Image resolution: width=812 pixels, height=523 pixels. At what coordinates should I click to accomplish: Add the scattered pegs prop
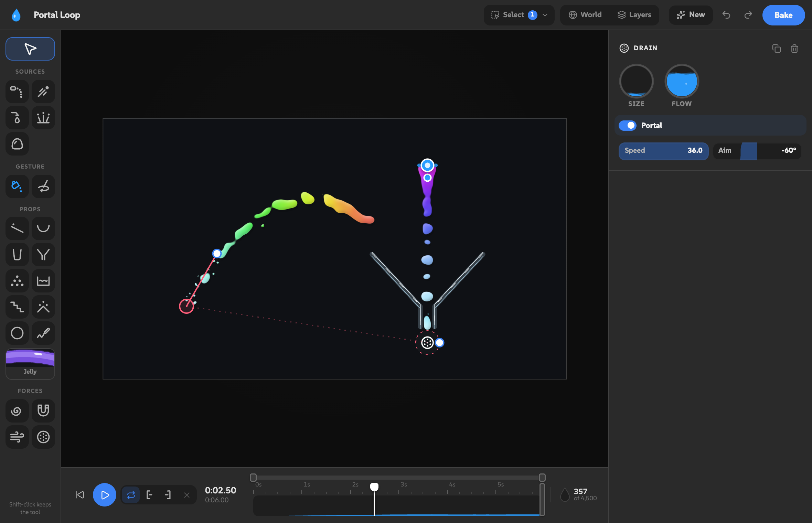17,281
